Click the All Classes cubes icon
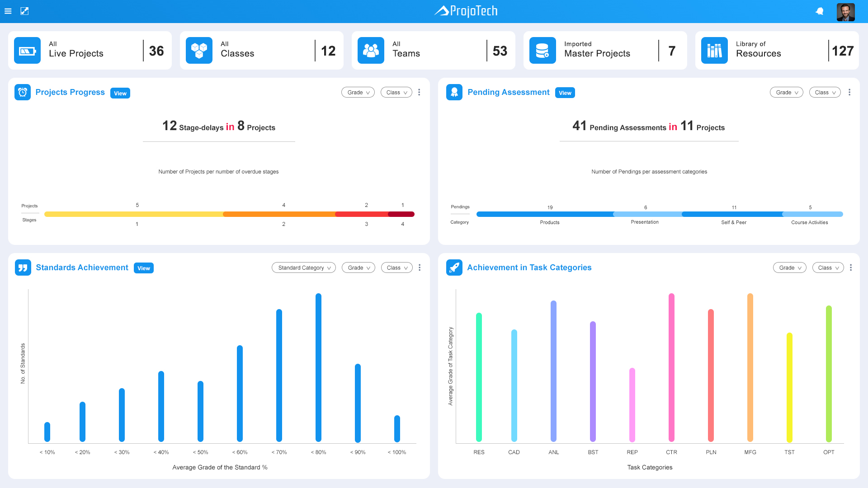Viewport: 868px width, 488px height. pos(199,51)
